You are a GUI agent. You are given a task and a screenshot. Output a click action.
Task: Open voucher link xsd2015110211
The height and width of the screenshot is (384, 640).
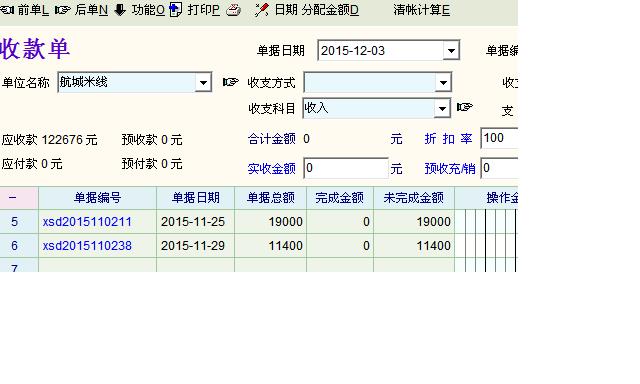87,222
